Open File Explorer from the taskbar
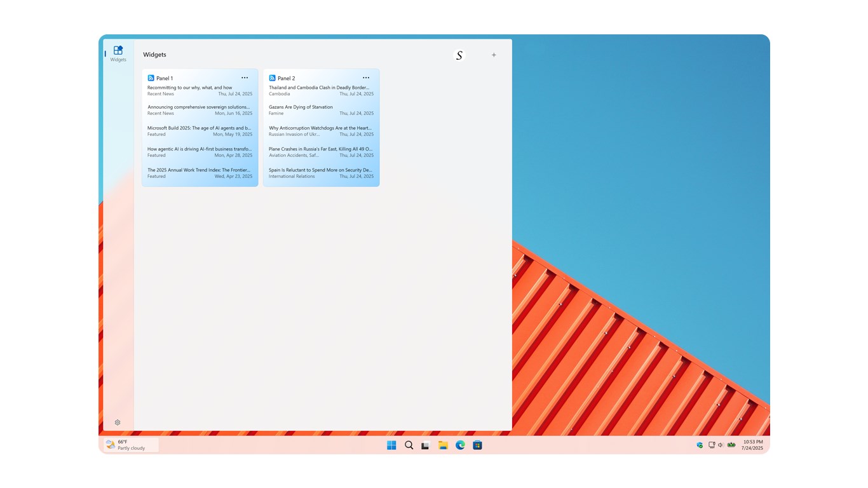This screenshot has width=868, height=488. coord(442,445)
